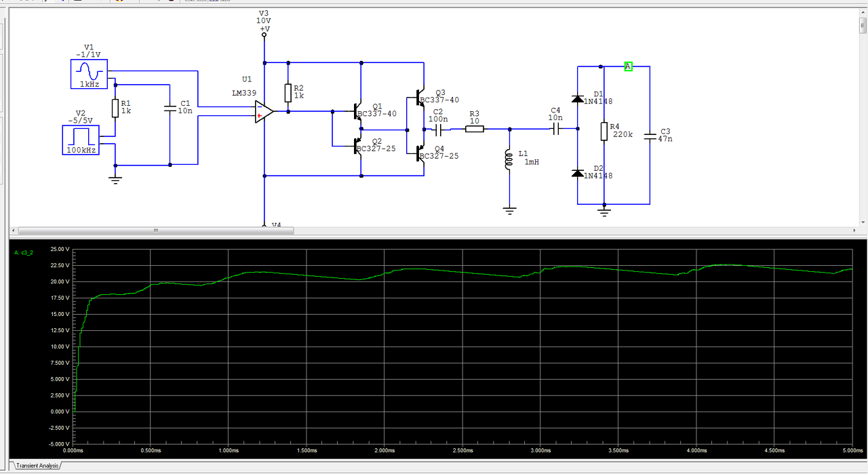
Task: Click the '47n' value label
Action: tap(665, 138)
